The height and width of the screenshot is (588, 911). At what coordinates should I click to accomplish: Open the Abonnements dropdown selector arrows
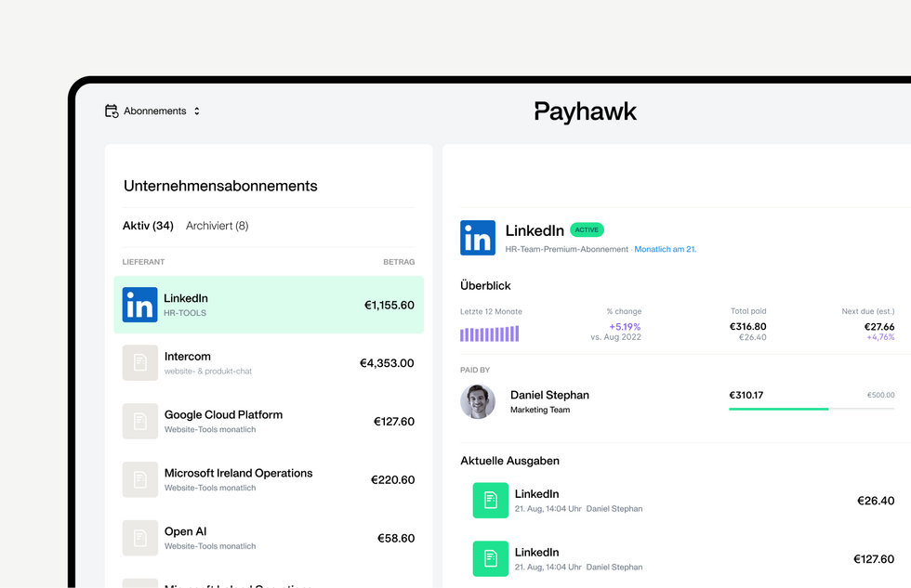coord(197,111)
